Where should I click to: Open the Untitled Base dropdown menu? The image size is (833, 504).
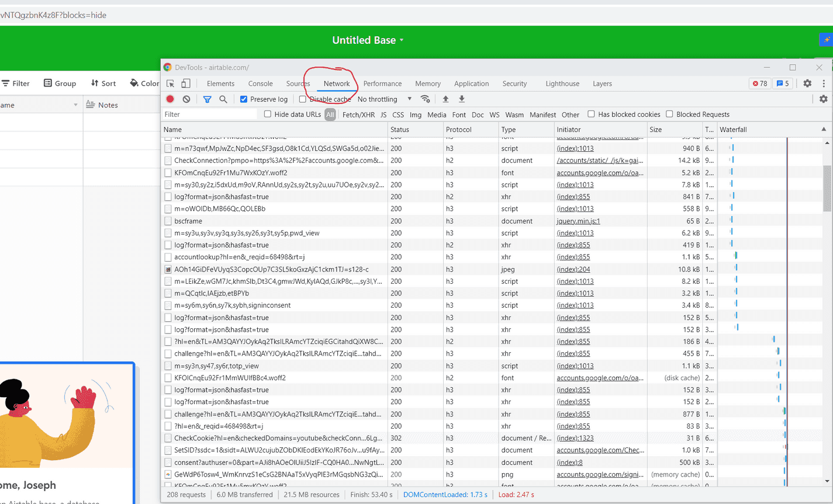click(401, 40)
